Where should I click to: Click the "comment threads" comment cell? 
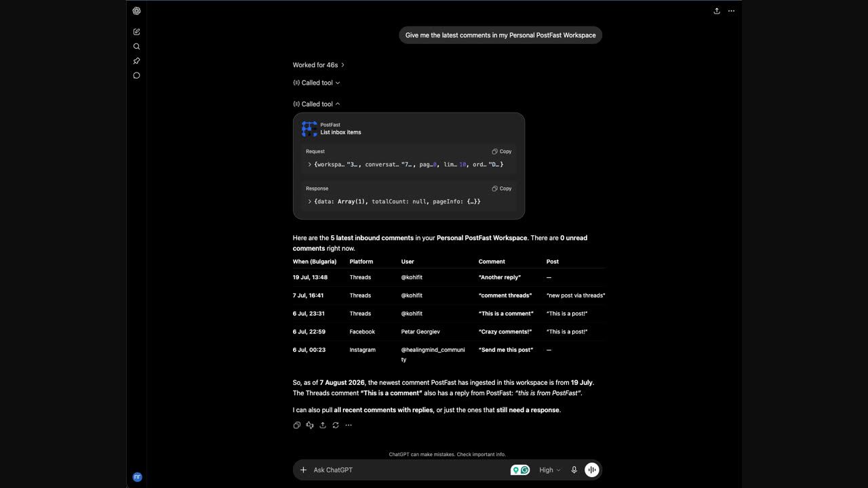tap(505, 296)
